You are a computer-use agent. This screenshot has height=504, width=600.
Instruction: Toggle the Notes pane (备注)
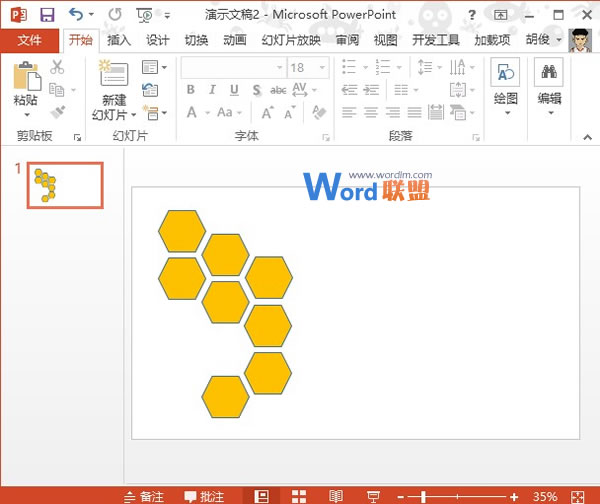144,496
